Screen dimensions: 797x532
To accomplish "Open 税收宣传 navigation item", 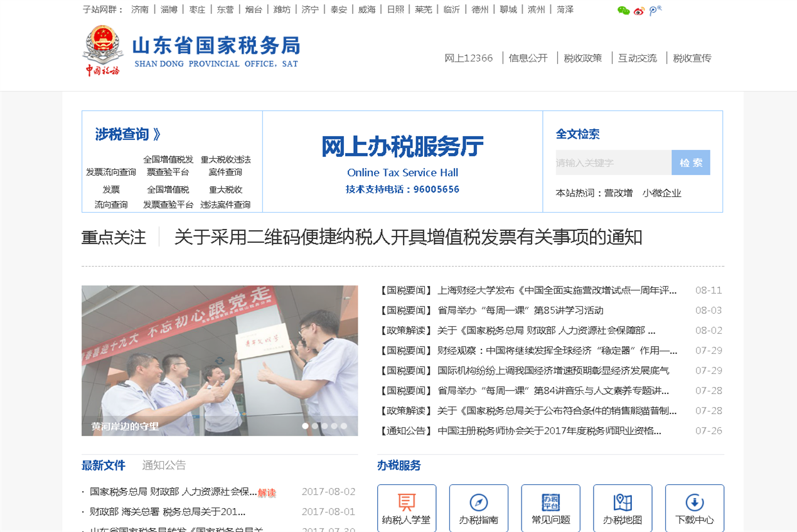I will click(692, 58).
